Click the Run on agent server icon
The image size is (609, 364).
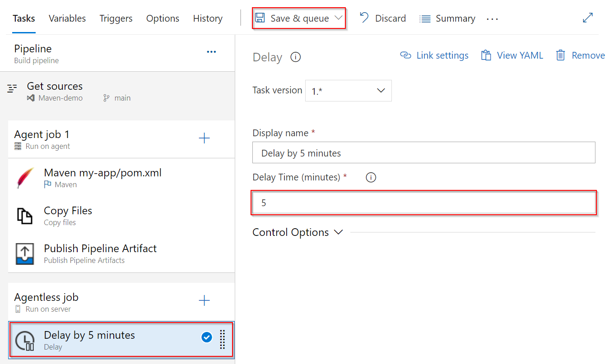tap(18, 146)
